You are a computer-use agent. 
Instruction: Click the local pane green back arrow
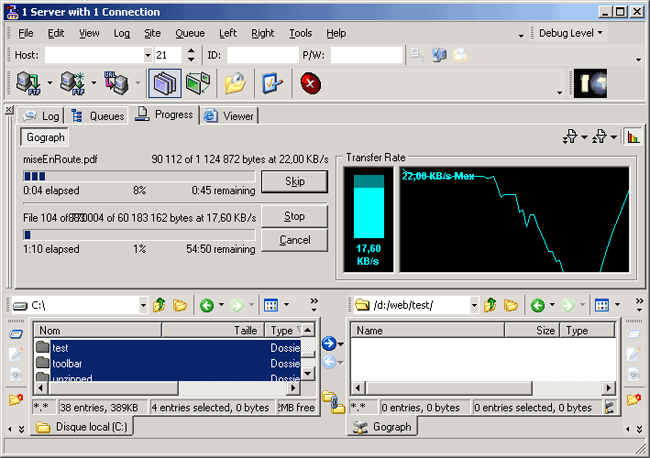pyautogui.click(x=207, y=305)
